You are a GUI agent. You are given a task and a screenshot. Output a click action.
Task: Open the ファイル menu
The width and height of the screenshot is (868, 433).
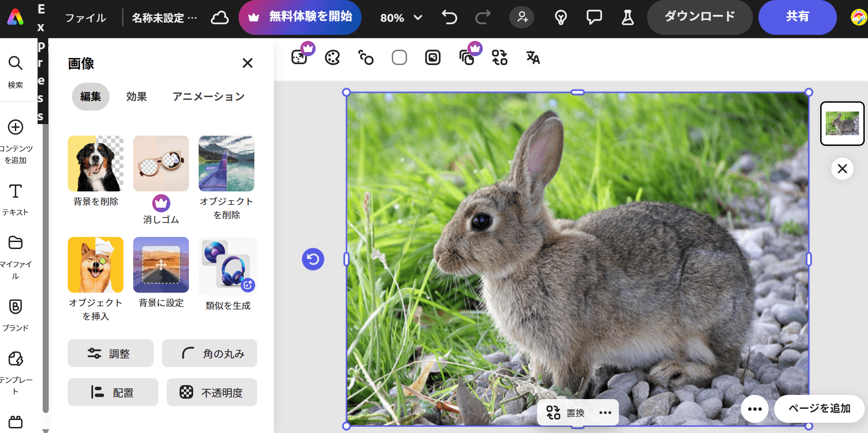tap(85, 18)
